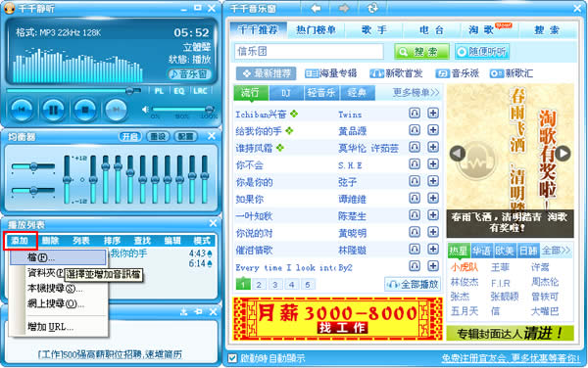Click banner next arrow
This screenshot has width=588, height=368.
click(563, 154)
